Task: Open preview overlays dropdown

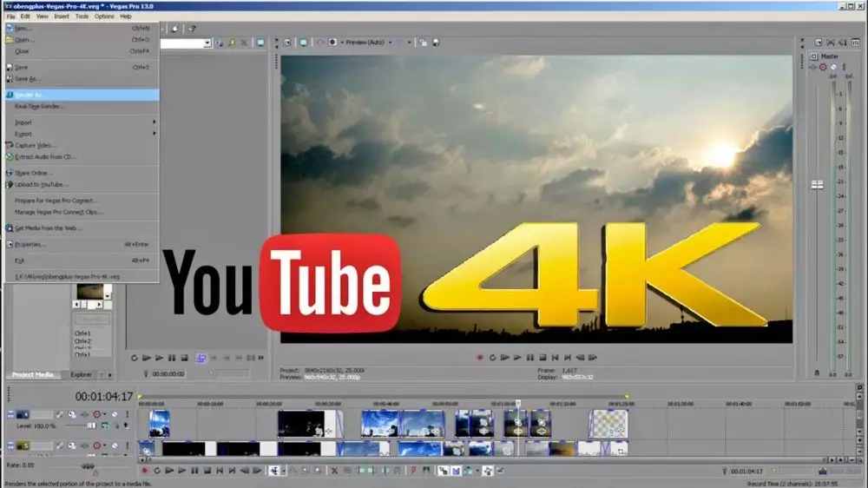Action: pyautogui.click(x=410, y=42)
